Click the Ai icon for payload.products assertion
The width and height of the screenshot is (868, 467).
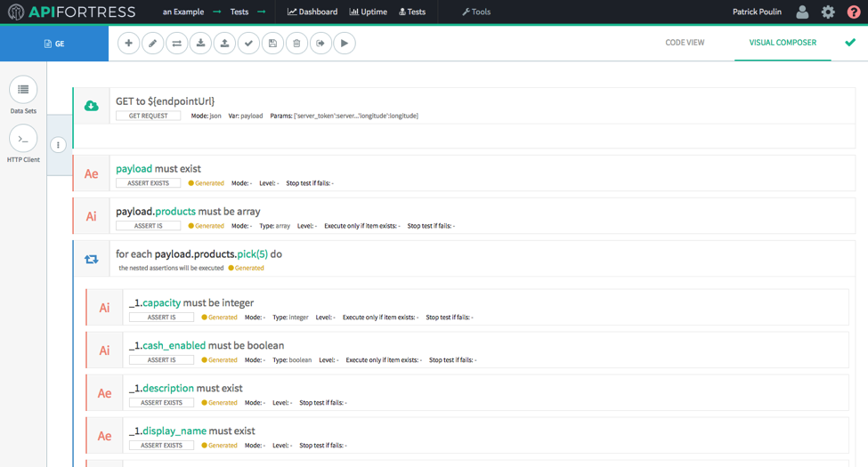point(92,216)
